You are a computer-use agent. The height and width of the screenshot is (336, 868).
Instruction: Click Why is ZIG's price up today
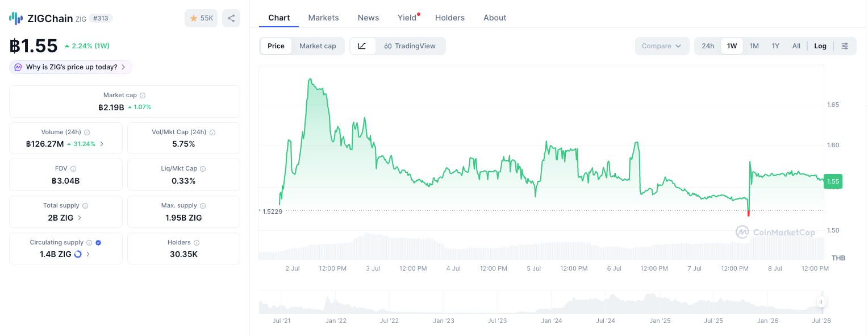[70, 67]
